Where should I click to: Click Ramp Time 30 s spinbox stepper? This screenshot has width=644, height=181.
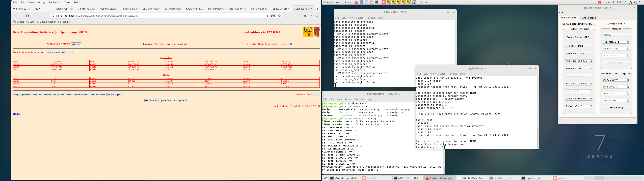(629, 94)
